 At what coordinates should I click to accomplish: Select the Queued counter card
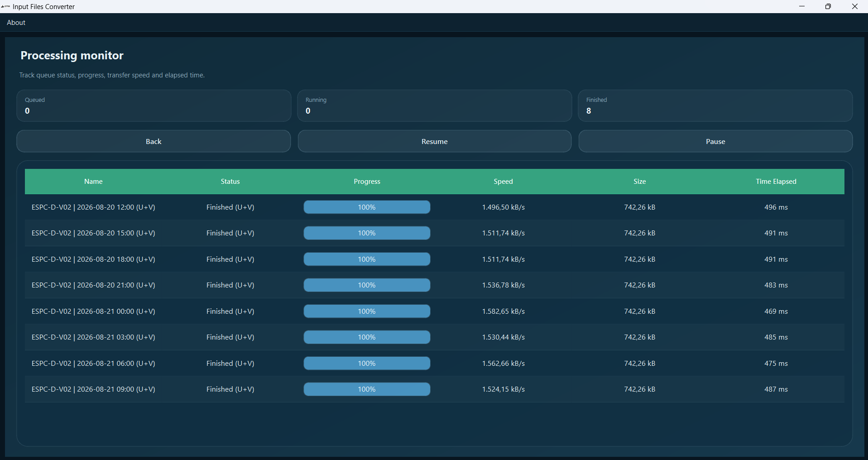[153, 105]
